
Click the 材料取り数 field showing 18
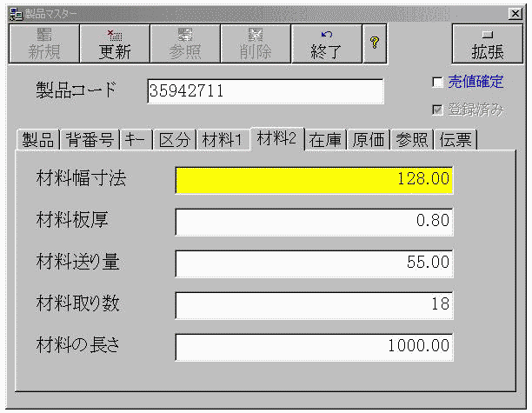pos(314,305)
